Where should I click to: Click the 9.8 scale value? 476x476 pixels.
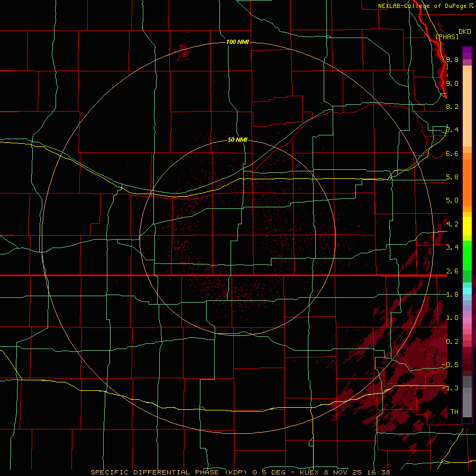coord(452,59)
